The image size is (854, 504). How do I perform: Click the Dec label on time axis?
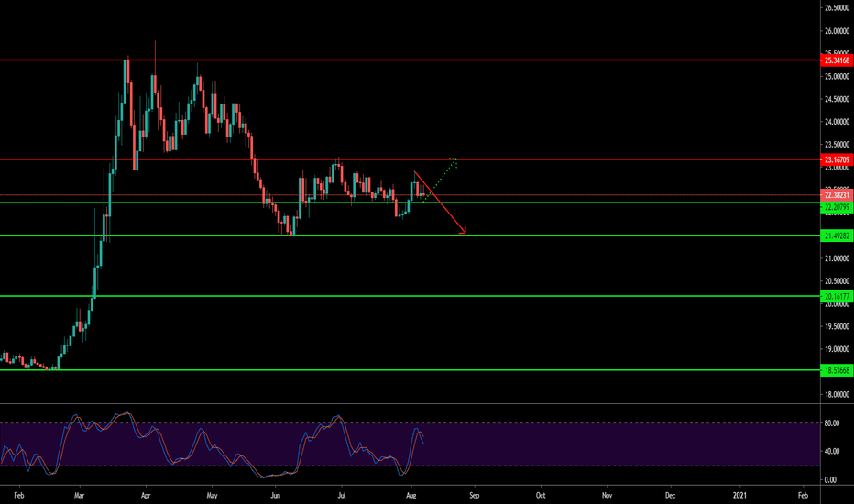point(671,495)
